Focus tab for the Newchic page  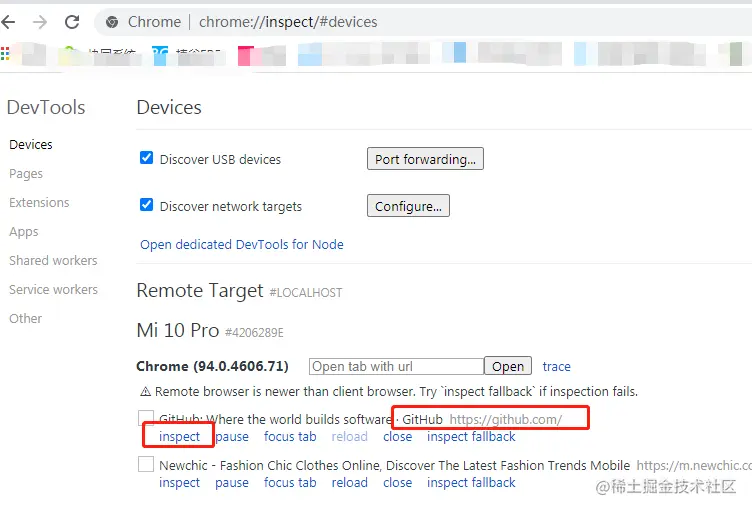(290, 483)
